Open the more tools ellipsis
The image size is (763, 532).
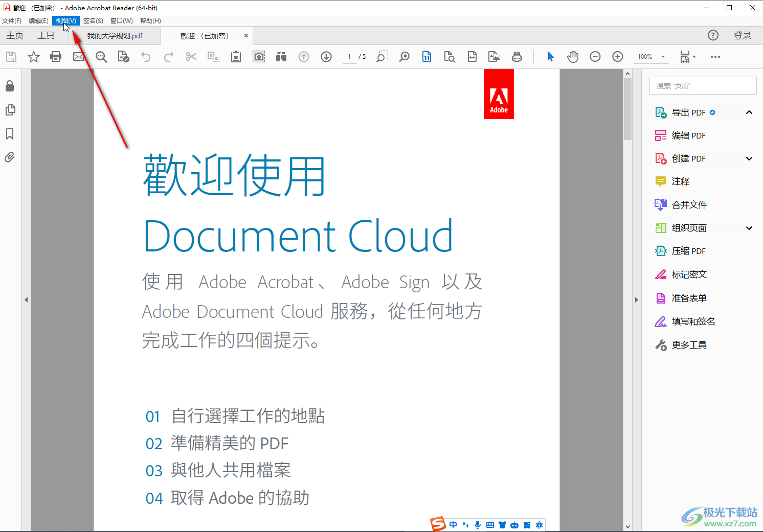[715, 57]
